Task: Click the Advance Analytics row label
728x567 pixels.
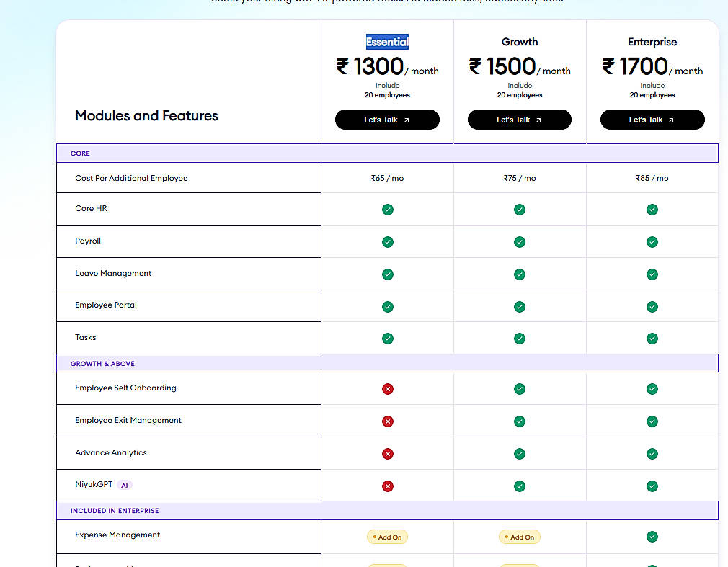Action: 111,452
